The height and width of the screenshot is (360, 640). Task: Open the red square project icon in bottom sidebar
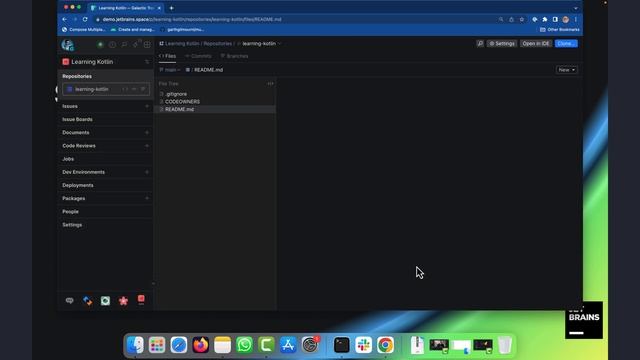pos(141,300)
